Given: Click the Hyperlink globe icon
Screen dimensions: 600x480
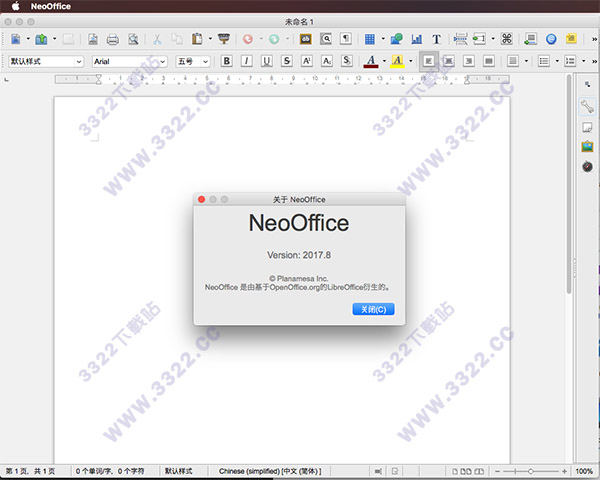Looking at the screenshot, I should point(551,39).
